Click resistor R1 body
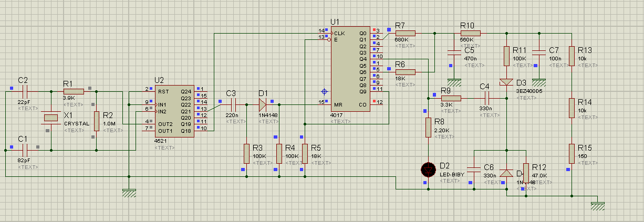This screenshot has width=644, height=222. tap(73, 91)
